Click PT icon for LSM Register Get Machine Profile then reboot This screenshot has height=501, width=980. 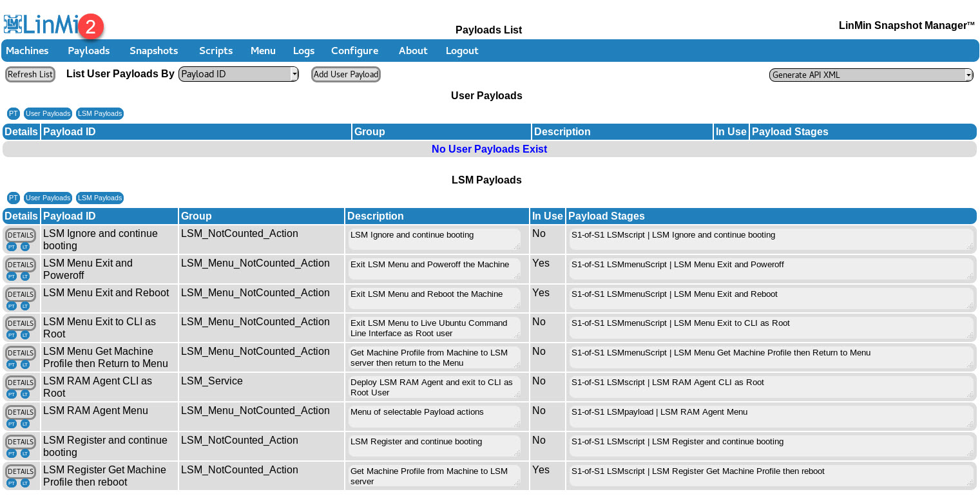(x=12, y=483)
